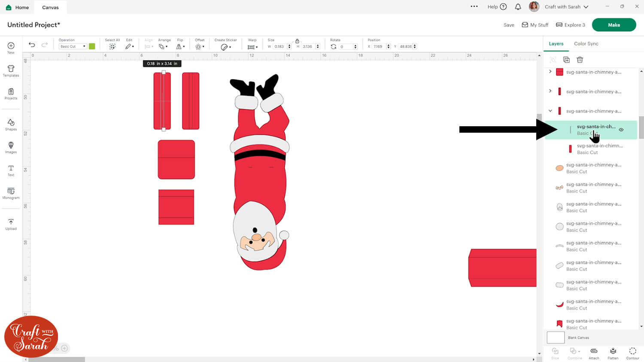Screen dimensions: 644x362
Task: Click the Attach tool
Action: pos(594,353)
